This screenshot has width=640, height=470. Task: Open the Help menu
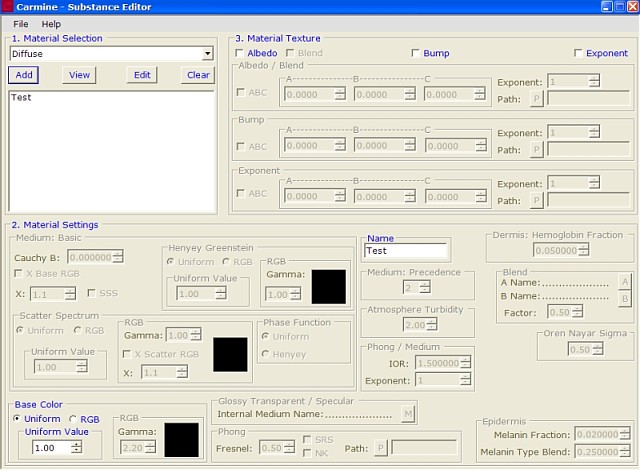51,23
